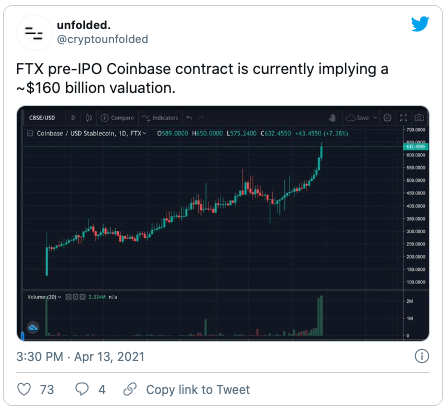This screenshot has height=415, width=447.
Task: Expand the FTX symbol legend chevron
Action: pyautogui.click(x=144, y=133)
